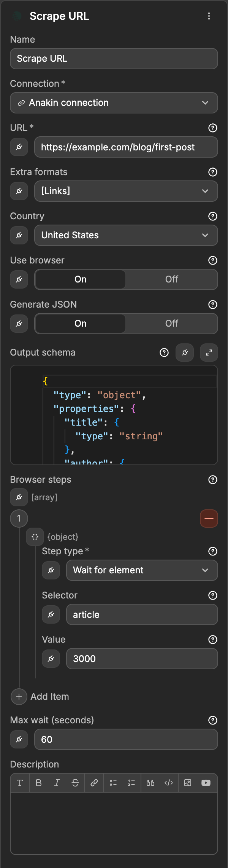Show help for Value field

click(x=213, y=640)
